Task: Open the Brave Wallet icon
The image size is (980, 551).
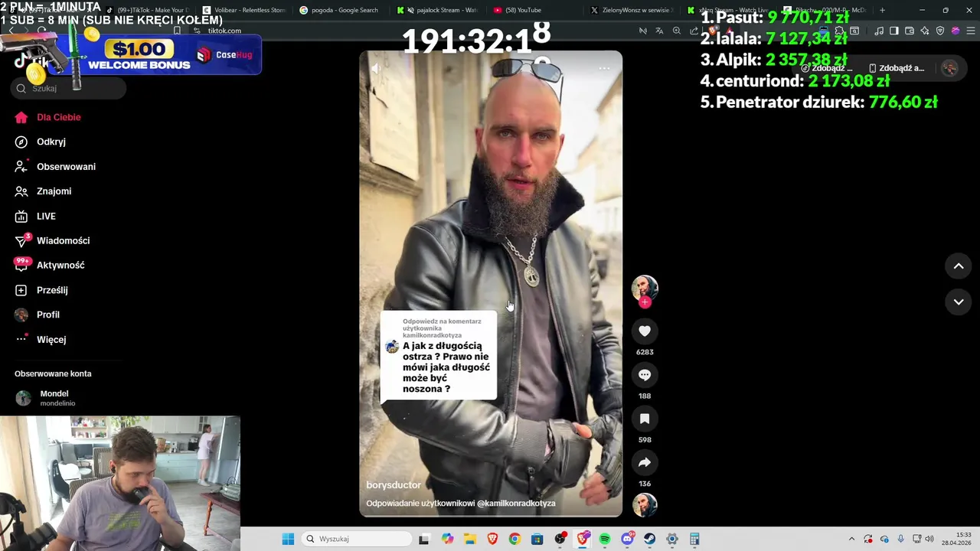Action: pyautogui.click(x=910, y=31)
